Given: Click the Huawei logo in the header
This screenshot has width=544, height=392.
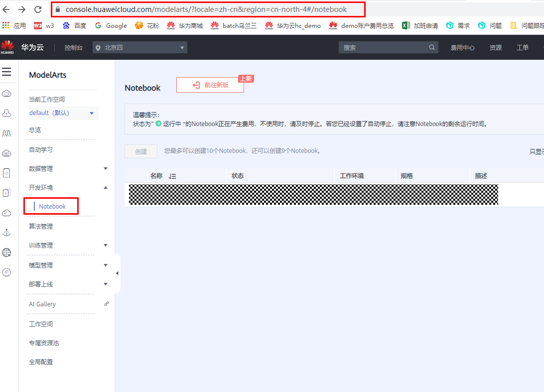Looking at the screenshot, I should pyautogui.click(x=7, y=47).
